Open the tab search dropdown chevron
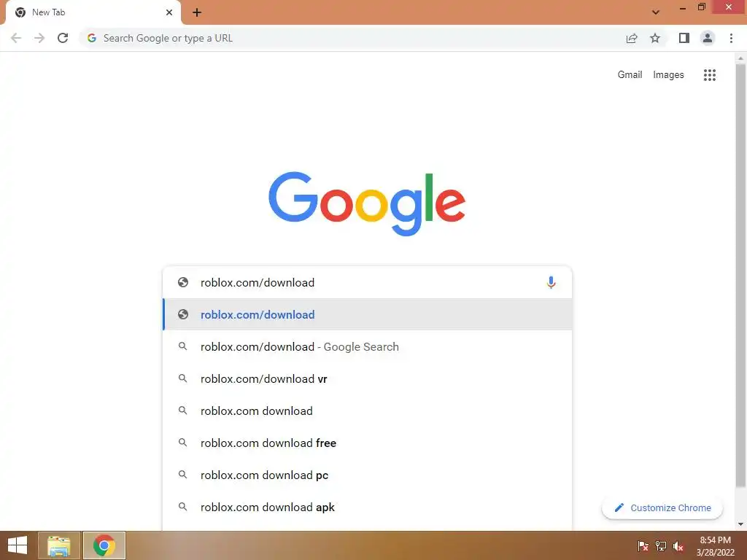The width and height of the screenshot is (747, 560). coord(656,12)
